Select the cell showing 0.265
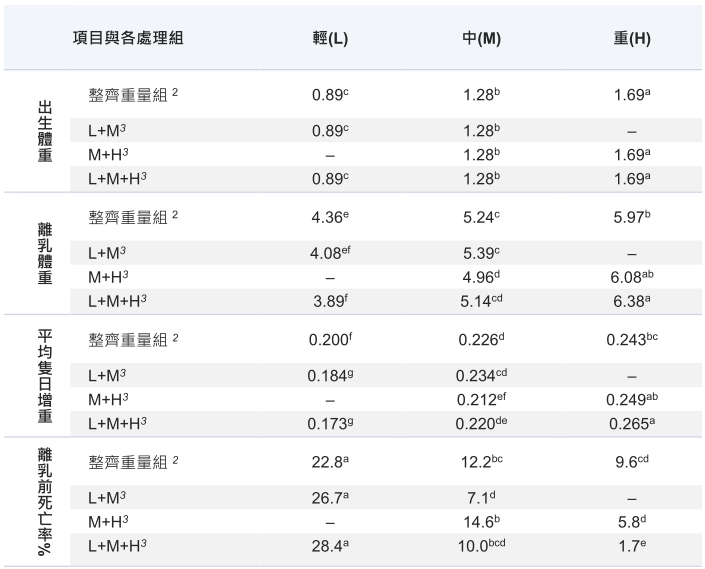705x569 pixels. coord(632,423)
